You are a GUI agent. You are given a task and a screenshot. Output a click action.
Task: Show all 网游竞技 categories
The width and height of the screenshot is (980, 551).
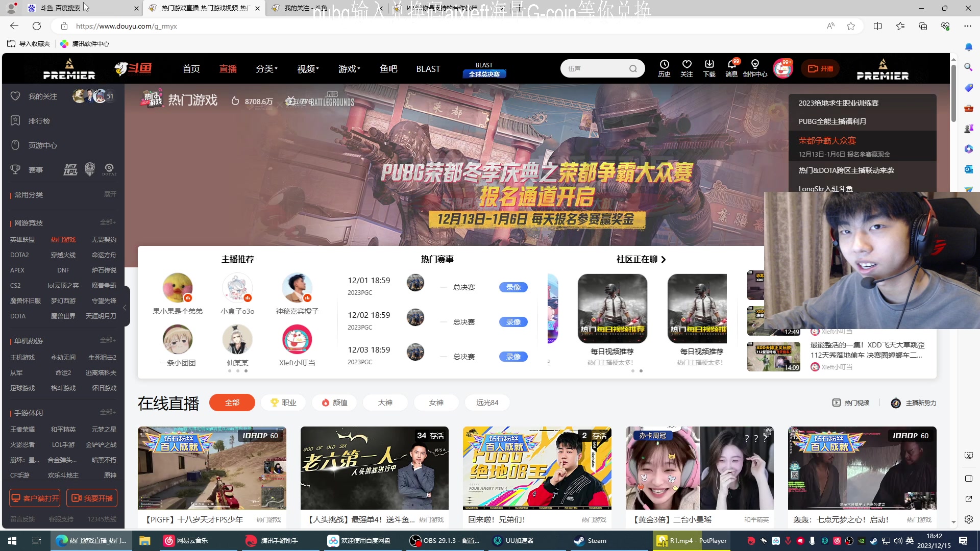108,222
